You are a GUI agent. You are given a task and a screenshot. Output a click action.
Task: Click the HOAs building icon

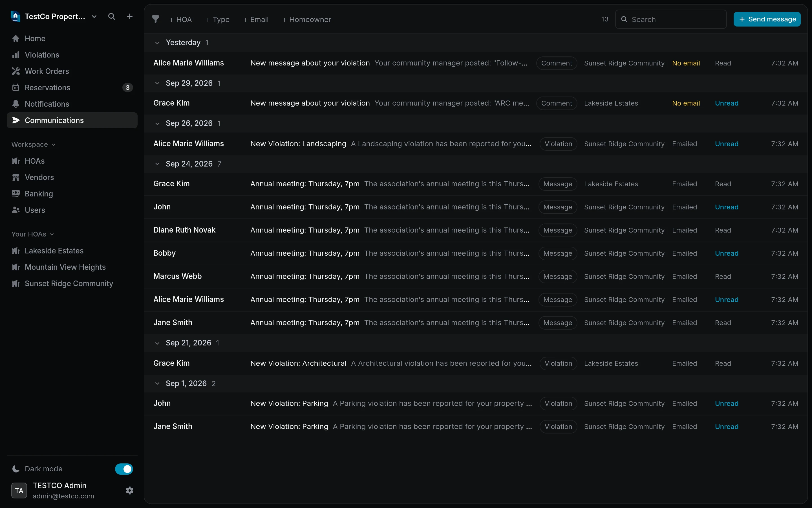pos(16,161)
